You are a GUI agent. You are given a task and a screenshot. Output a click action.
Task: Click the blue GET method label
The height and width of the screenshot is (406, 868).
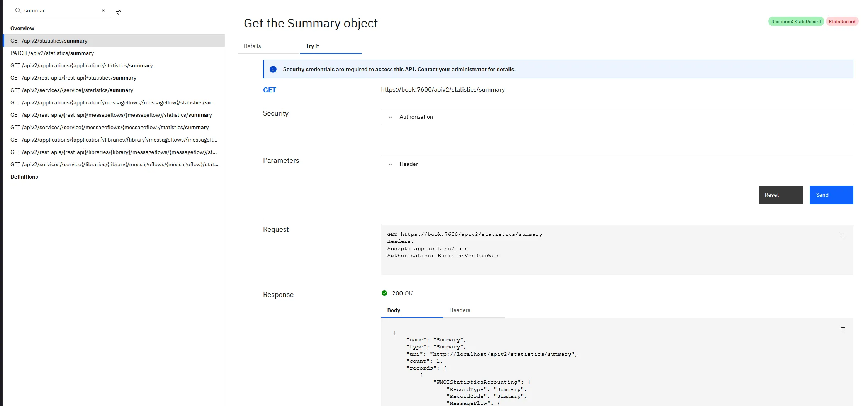pyautogui.click(x=270, y=90)
